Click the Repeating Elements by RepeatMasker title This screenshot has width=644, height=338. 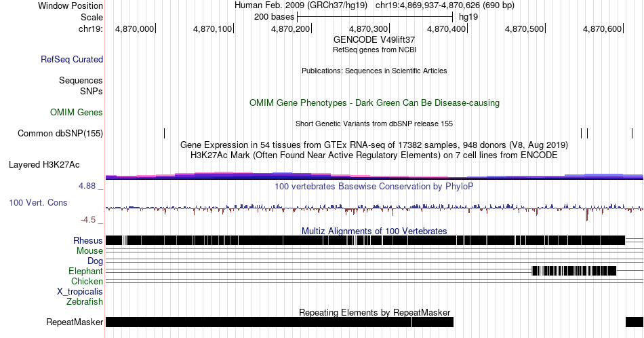(x=374, y=312)
